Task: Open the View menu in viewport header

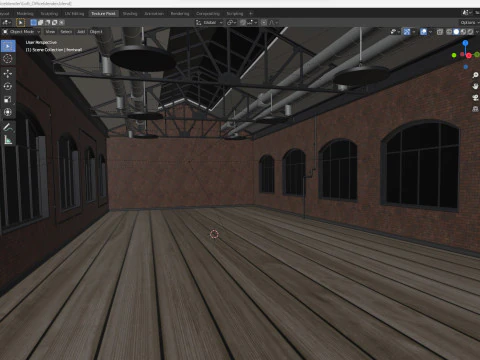Action: point(50,32)
